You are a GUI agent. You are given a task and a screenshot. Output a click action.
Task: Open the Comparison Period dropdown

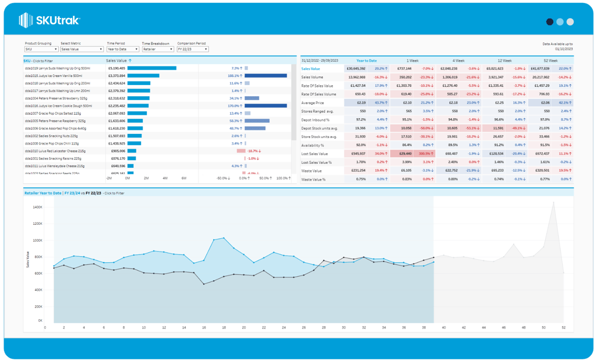(193, 50)
